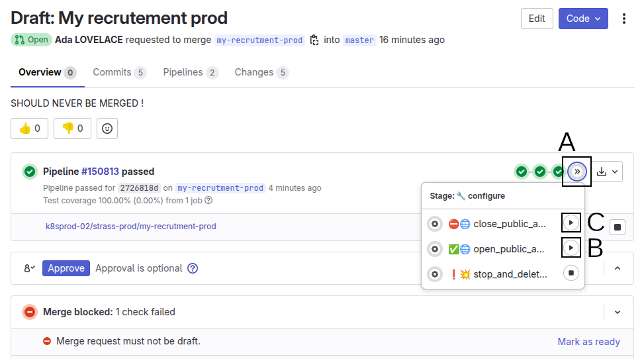
Task: Click the Mark as ready link
Action: click(588, 342)
